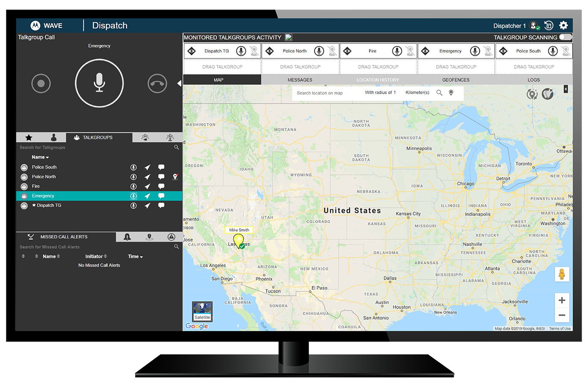Locate the Fire talkgroup using arrow icon
The image size is (588, 383).
click(x=147, y=186)
